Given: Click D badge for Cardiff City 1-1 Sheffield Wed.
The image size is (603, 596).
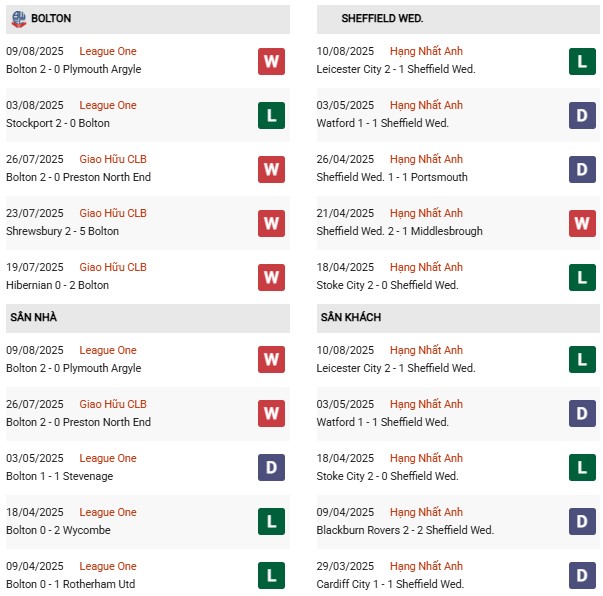Looking at the screenshot, I should point(582,576).
